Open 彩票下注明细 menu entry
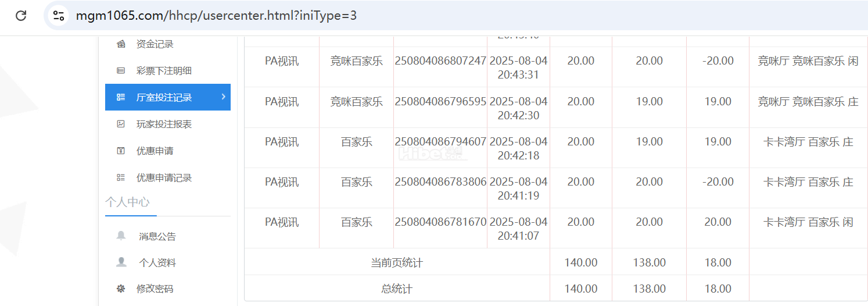The height and width of the screenshot is (306, 868). click(164, 71)
